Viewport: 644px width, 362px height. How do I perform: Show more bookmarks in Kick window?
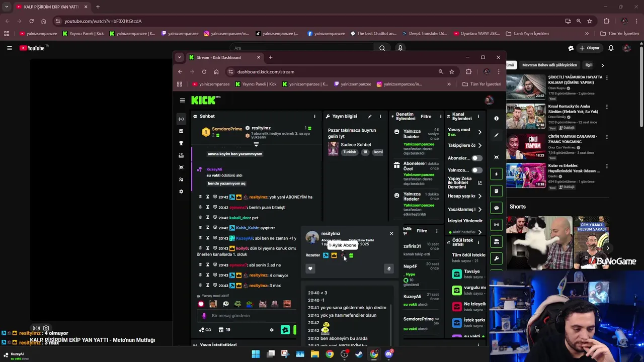[x=449, y=84]
